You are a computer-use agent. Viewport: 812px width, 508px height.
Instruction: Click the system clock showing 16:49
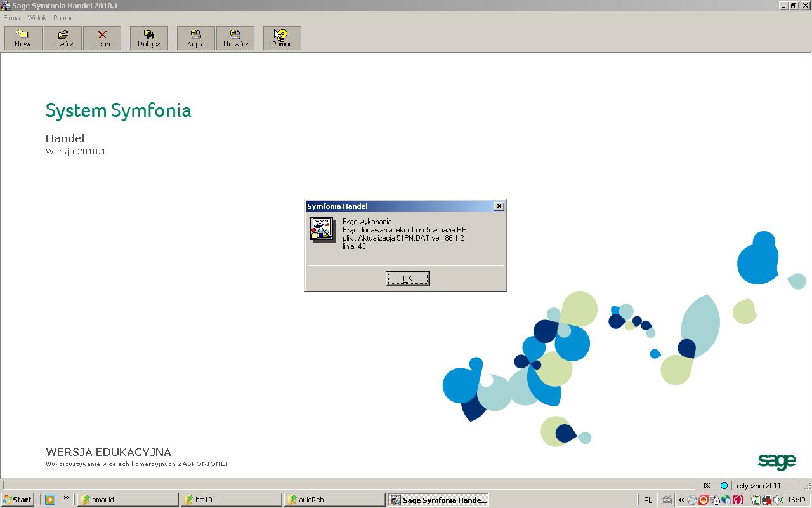click(x=797, y=500)
